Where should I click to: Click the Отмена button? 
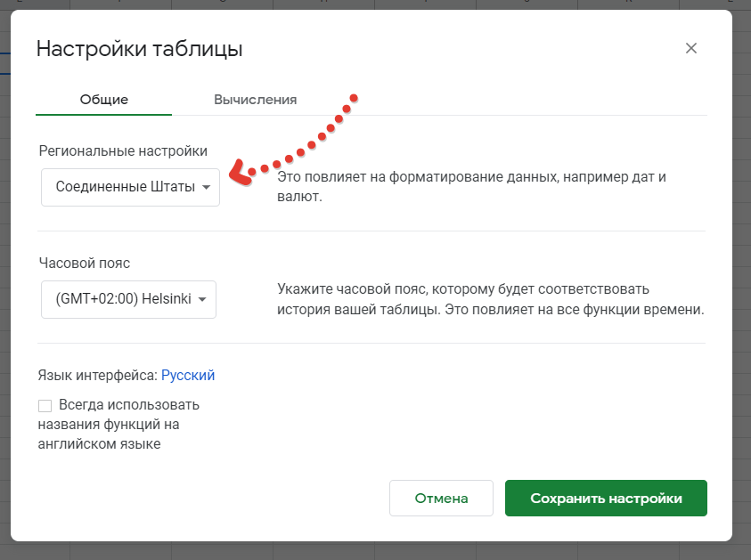[441, 499]
